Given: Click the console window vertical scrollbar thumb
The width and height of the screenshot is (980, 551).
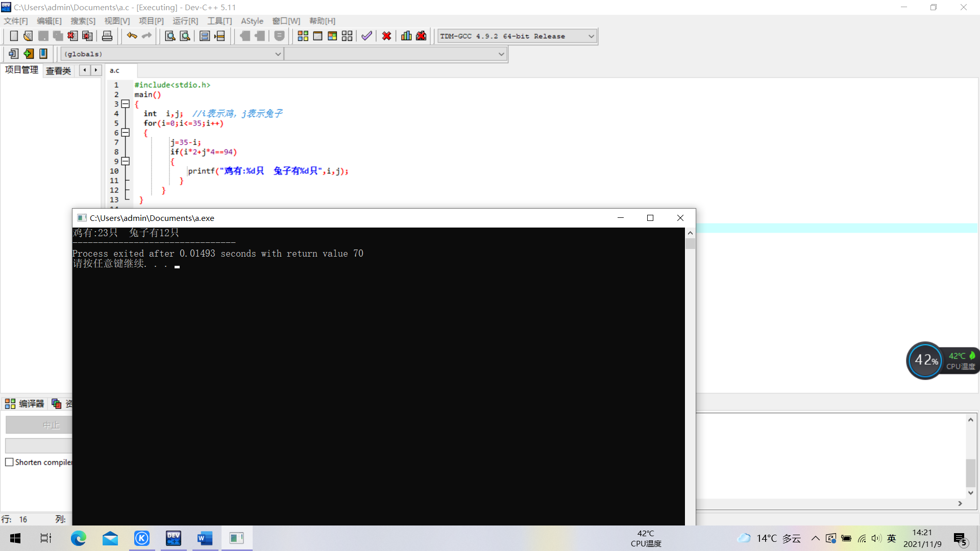Looking at the screenshot, I should (690, 244).
